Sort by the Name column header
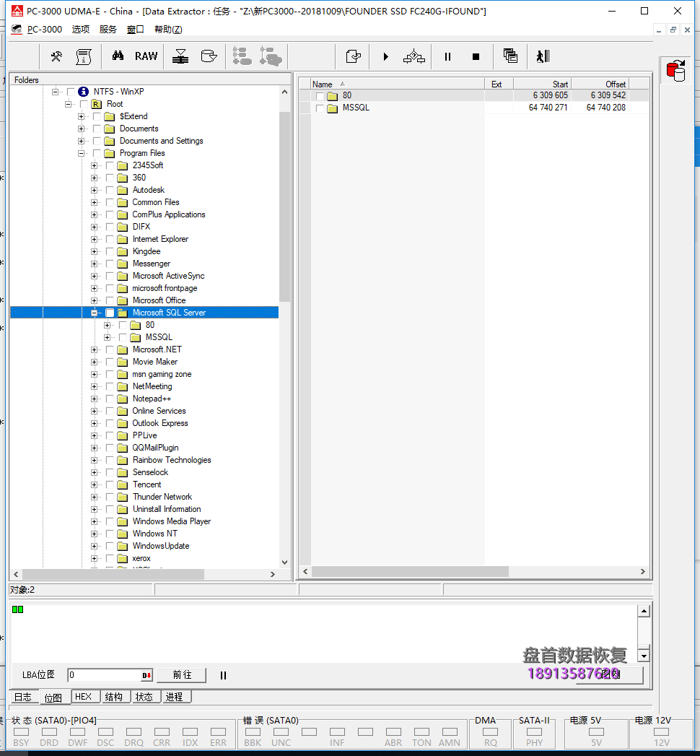This screenshot has width=700, height=756. 398,84
